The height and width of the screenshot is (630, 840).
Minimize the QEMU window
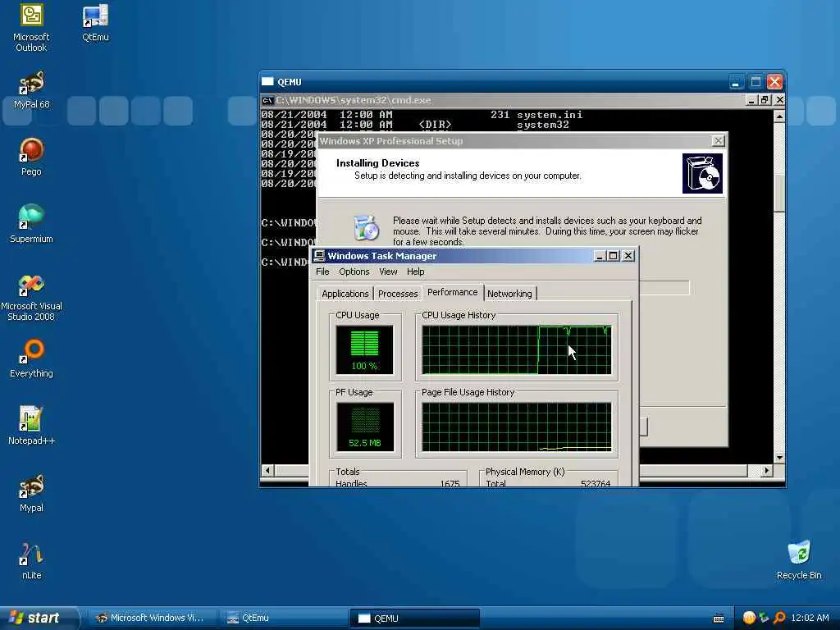tap(736, 82)
